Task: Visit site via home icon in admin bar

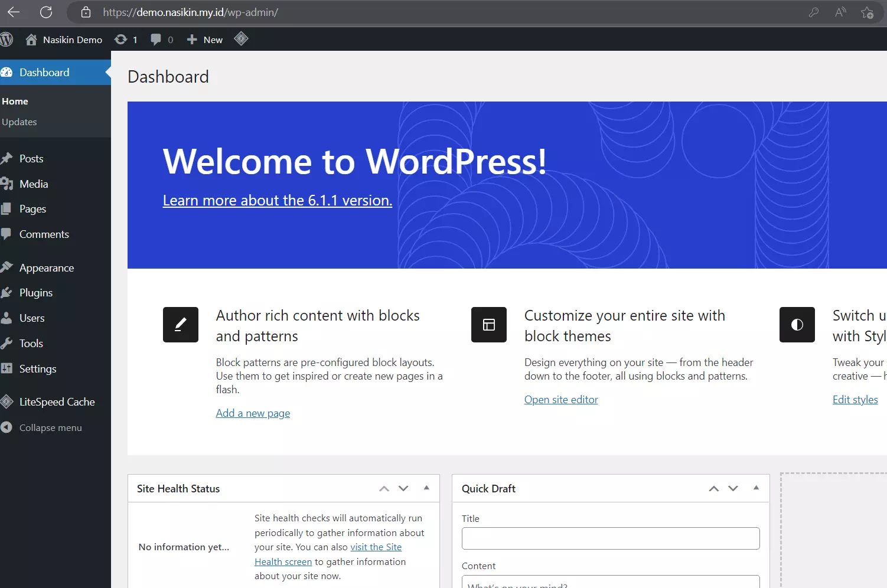Action: point(31,40)
